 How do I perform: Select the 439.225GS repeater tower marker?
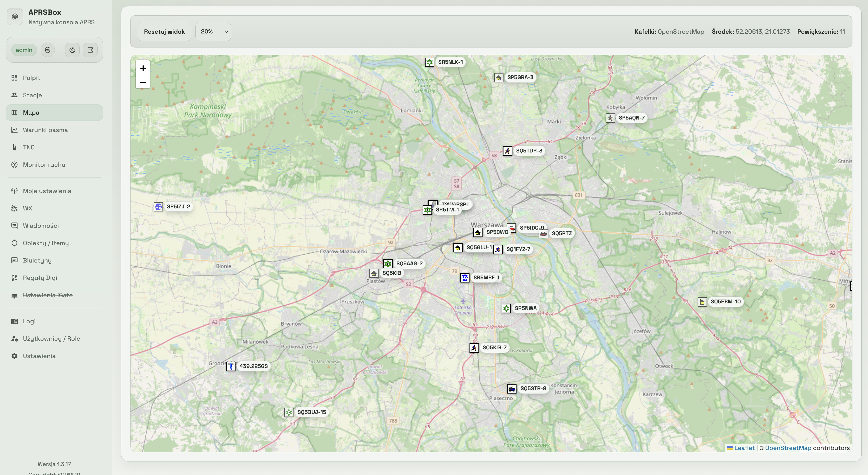click(231, 366)
